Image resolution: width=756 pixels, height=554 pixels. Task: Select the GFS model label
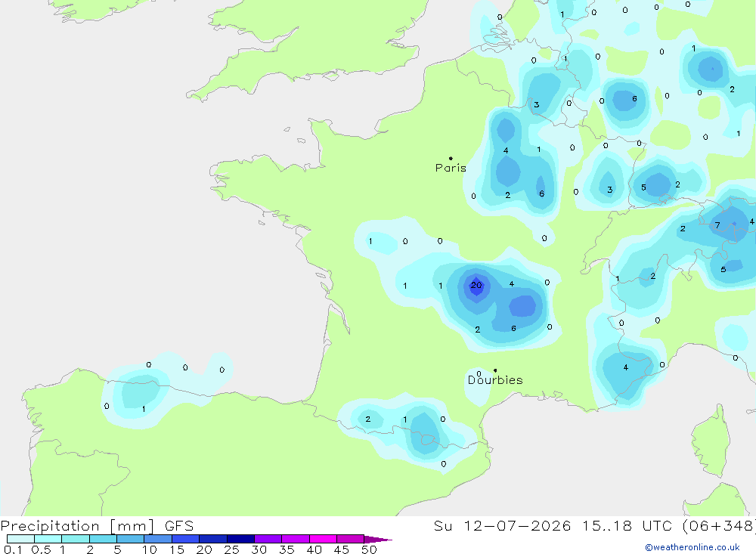[x=179, y=526]
